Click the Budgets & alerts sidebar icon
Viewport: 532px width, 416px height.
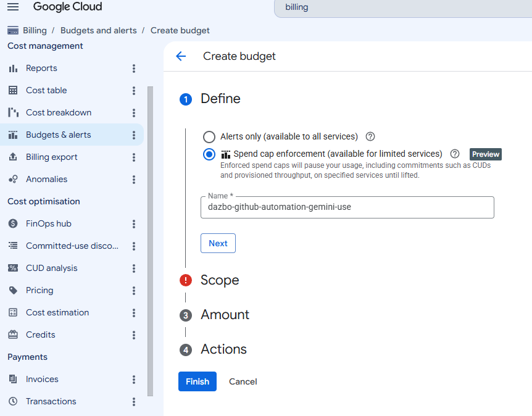[x=13, y=135]
